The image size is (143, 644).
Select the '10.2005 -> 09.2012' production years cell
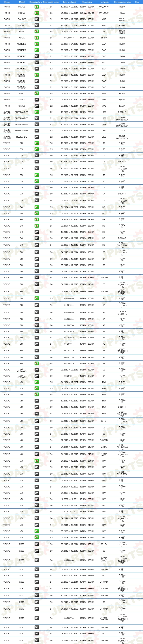(69, 7)
